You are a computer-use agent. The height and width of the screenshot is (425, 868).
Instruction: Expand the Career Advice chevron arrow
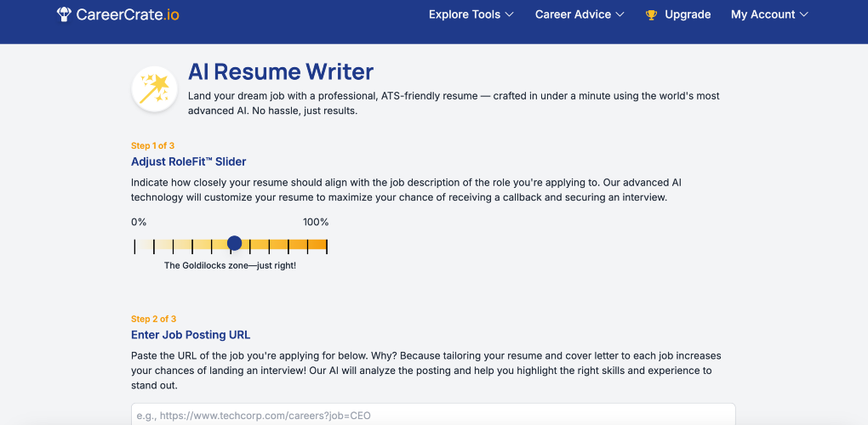point(620,14)
